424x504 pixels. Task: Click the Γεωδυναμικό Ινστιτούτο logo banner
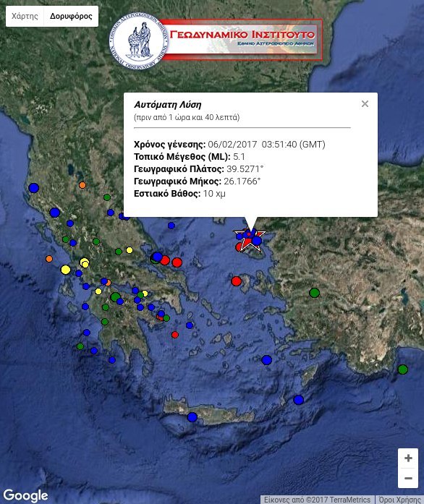pos(216,40)
